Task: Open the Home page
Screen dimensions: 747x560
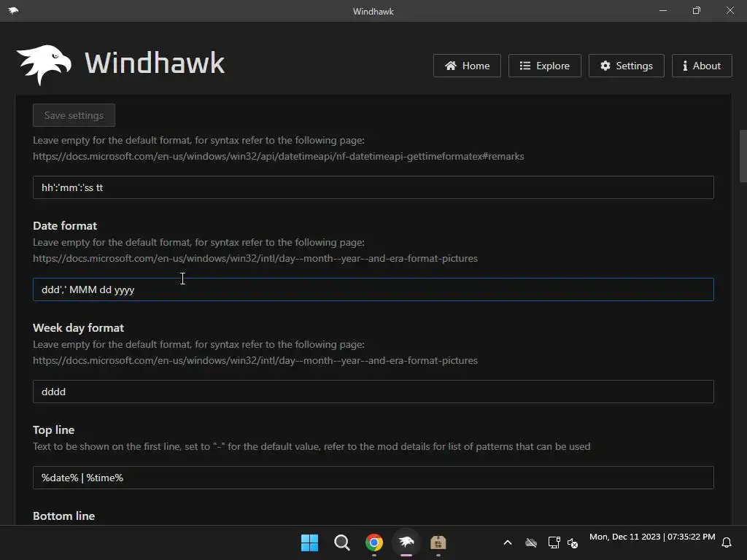Action: click(x=467, y=66)
